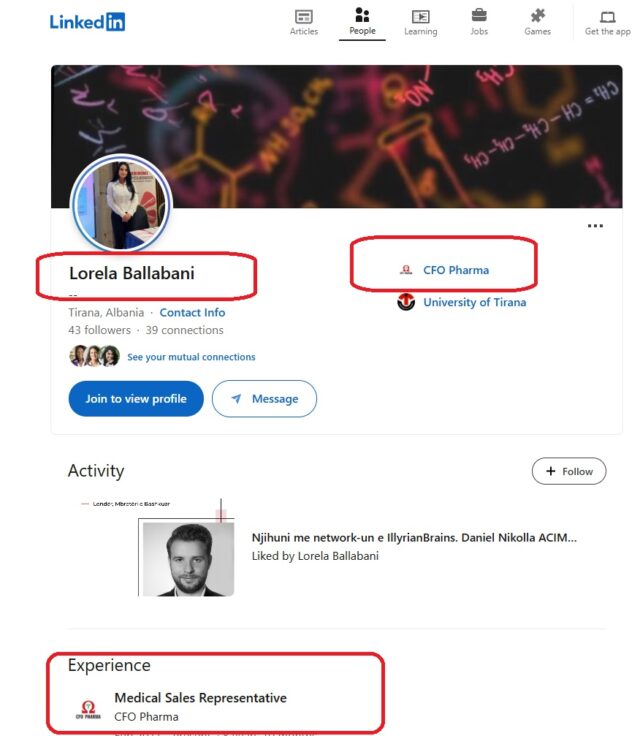The height and width of the screenshot is (736, 640).
Task: Click the Message button
Action: [264, 399]
